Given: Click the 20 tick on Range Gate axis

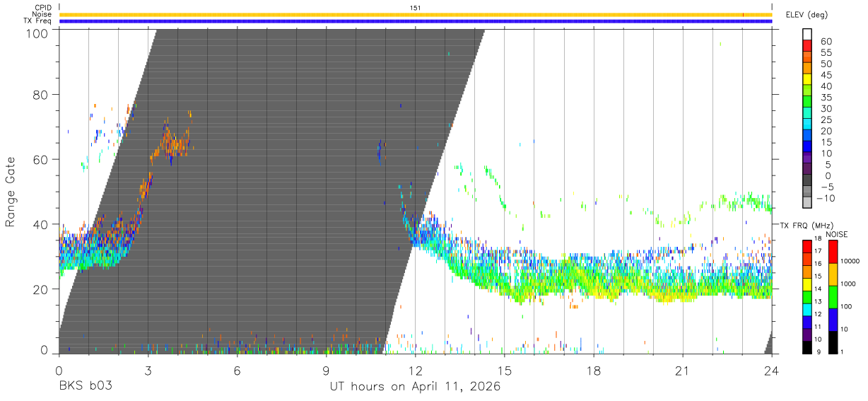Looking at the screenshot, I should [x=42, y=289].
